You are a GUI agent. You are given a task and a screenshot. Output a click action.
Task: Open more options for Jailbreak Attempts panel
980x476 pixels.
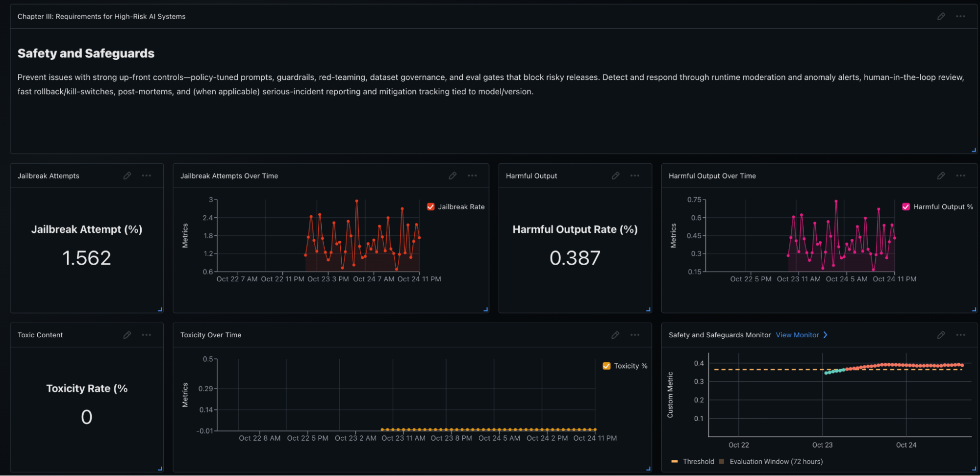pyautogui.click(x=147, y=176)
